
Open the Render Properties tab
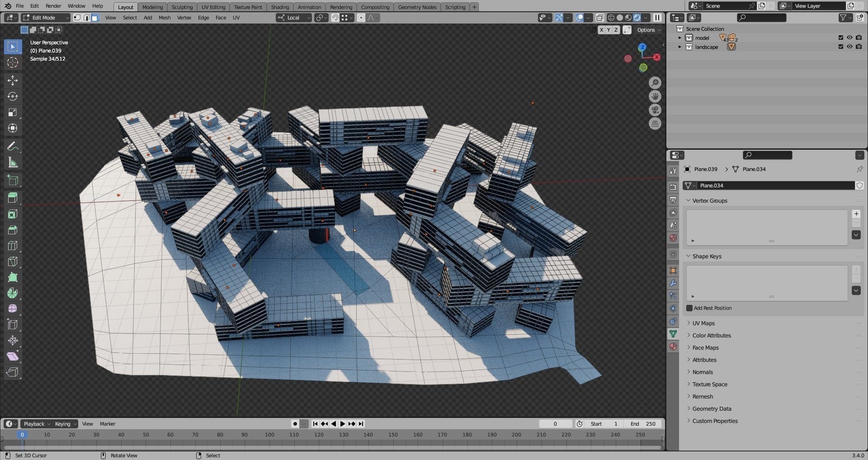673,186
